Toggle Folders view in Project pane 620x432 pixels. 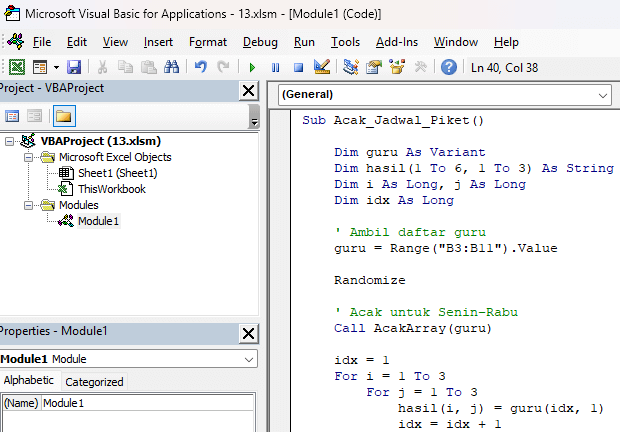click(x=64, y=116)
